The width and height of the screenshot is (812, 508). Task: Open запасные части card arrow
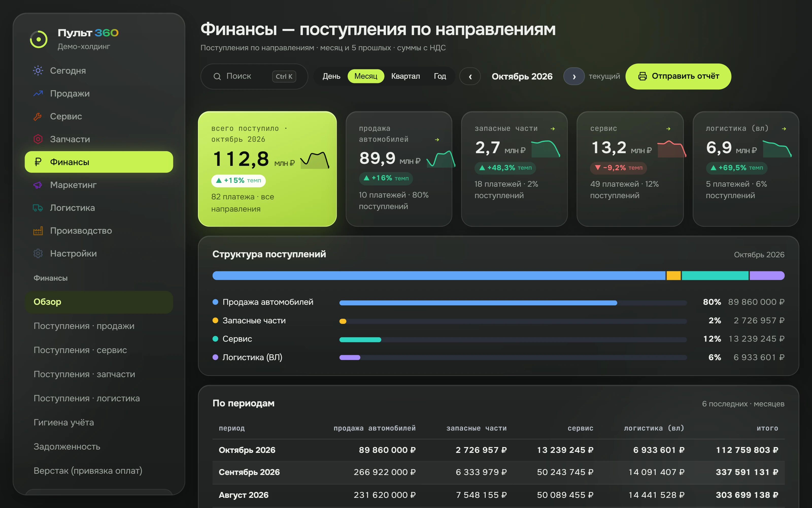(553, 129)
